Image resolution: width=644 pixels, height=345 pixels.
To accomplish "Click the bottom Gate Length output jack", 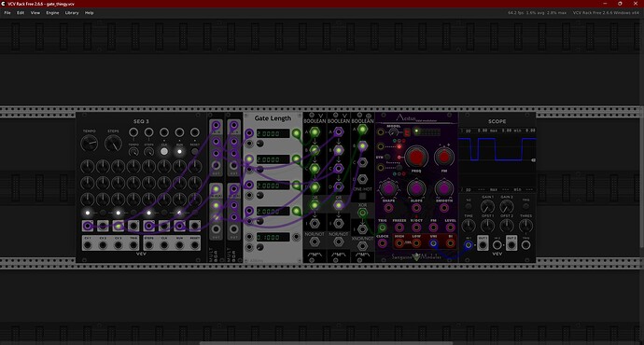I will point(296,237).
